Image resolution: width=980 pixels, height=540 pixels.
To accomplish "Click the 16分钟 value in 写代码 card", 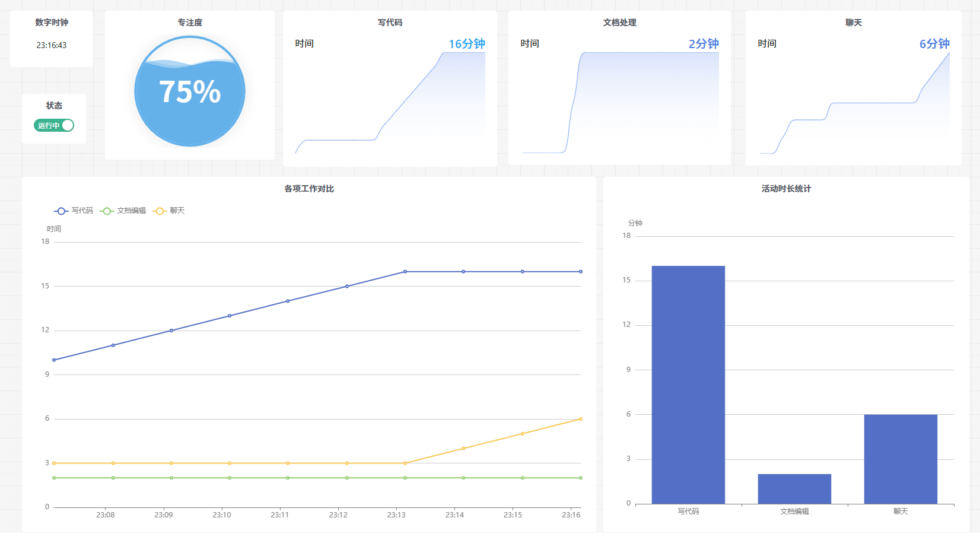I will (466, 44).
